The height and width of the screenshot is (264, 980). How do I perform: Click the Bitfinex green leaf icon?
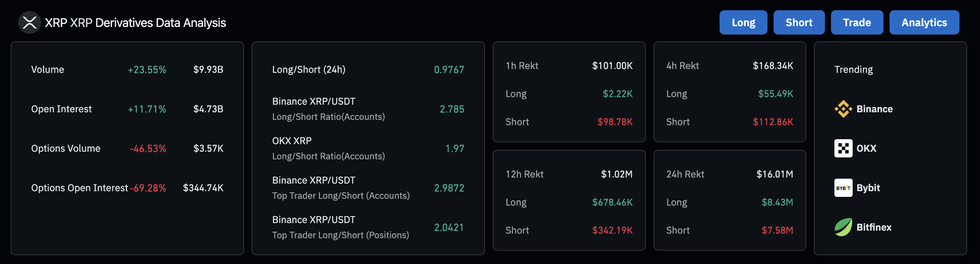(x=843, y=228)
